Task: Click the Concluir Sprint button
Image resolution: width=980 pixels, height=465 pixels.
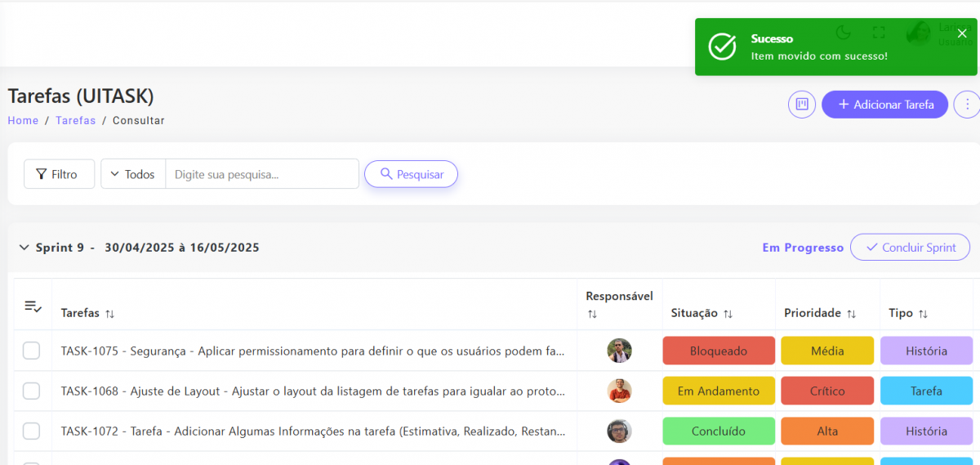Action: click(x=910, y=248)
